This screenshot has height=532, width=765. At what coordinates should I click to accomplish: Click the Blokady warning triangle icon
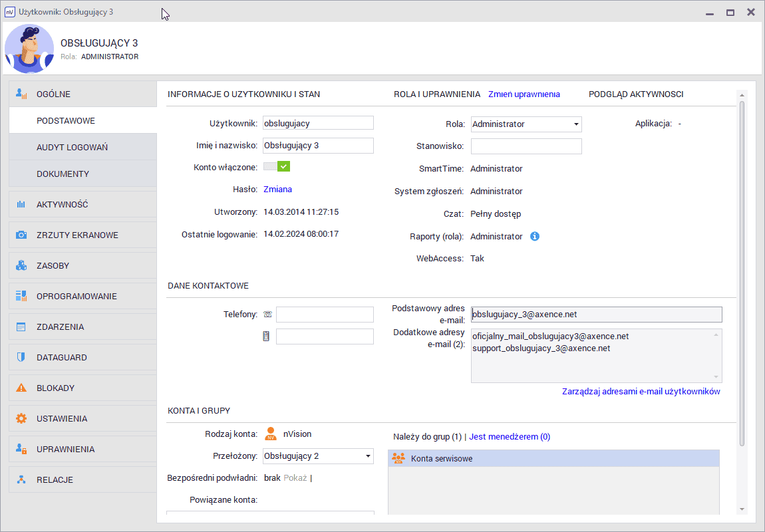[21, 388]
